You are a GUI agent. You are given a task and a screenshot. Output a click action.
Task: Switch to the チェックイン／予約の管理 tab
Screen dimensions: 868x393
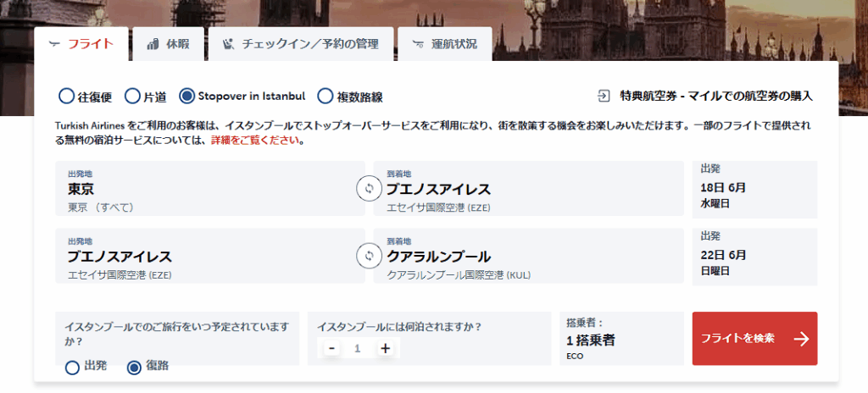point(302,44)
